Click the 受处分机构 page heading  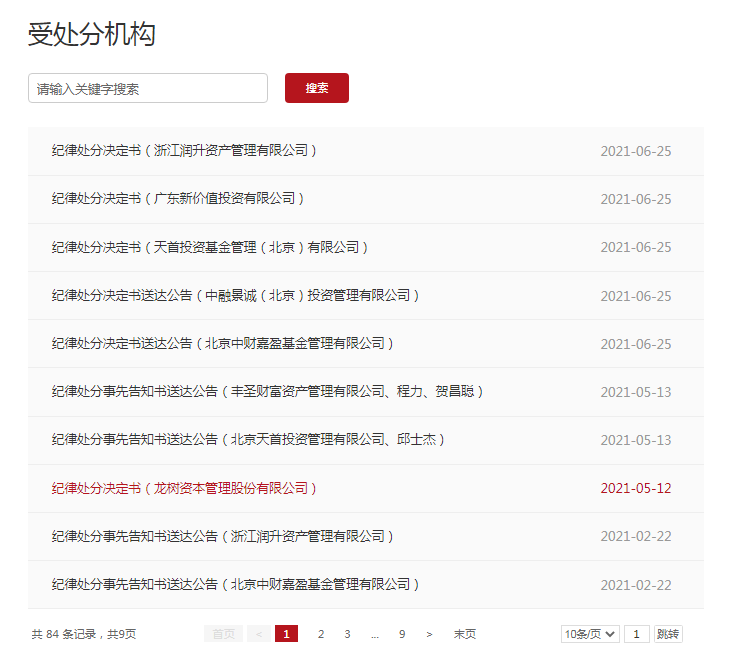click(x=92, y=34)
